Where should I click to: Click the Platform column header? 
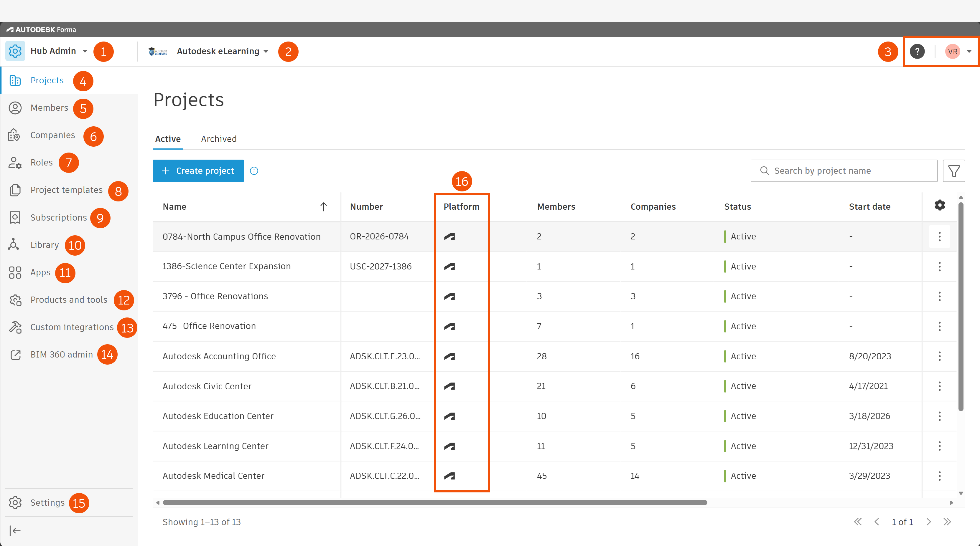(461, 206)
